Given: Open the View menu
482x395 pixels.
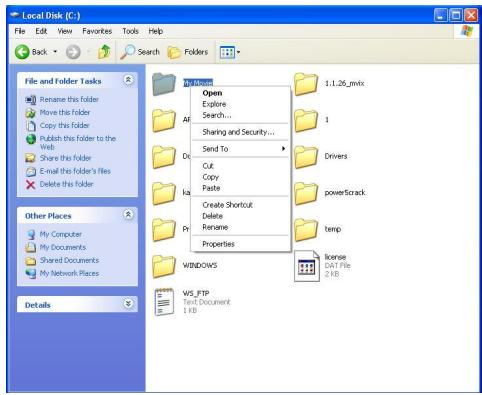Looking at the screenshot, I should pos(65,31).
